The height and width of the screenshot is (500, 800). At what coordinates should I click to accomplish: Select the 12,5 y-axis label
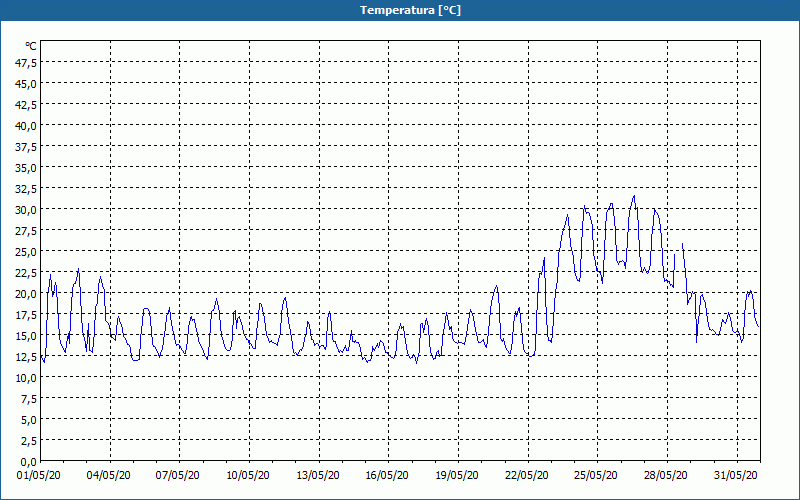click(26, 357)
